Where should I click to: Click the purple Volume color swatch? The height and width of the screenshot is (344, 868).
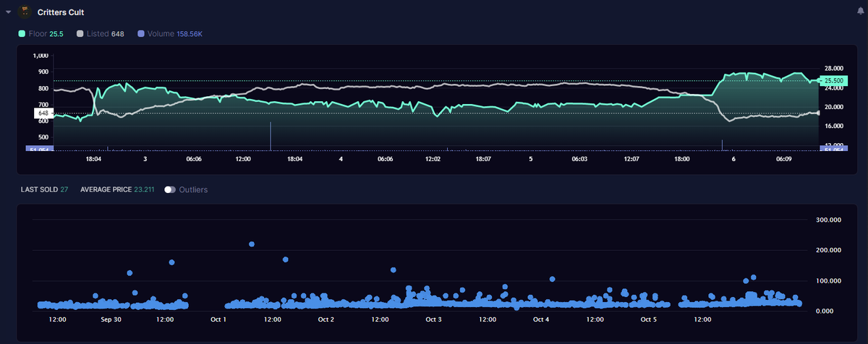(x=140, y=33)
